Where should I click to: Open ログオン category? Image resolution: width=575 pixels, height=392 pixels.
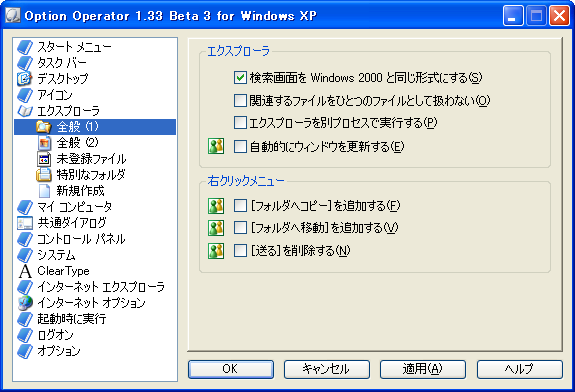point(55,335)
